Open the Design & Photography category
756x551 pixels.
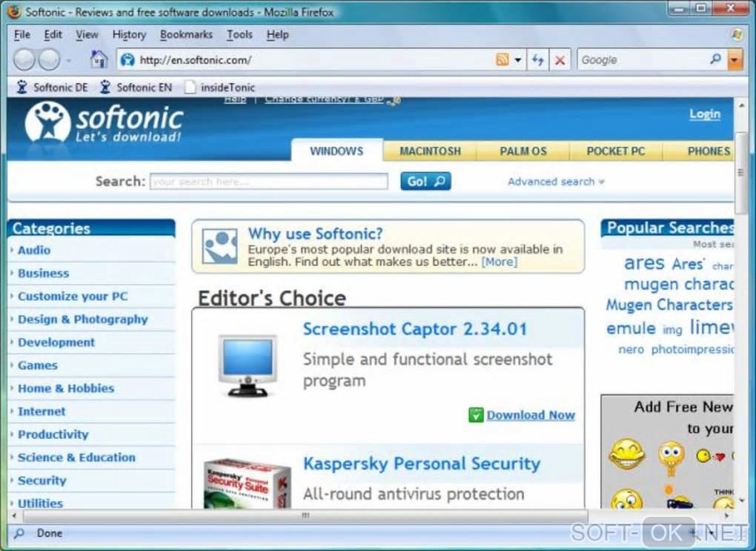point(83,320)
